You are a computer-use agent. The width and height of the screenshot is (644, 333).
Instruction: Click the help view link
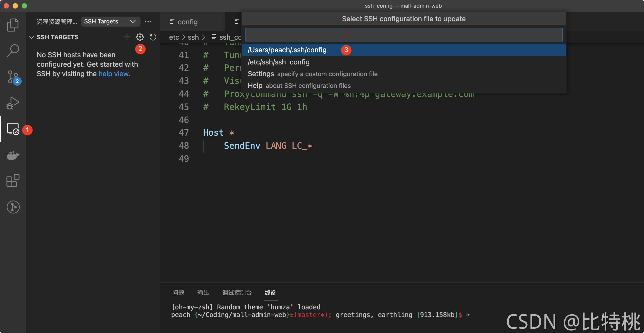click(x=113, y=73)
